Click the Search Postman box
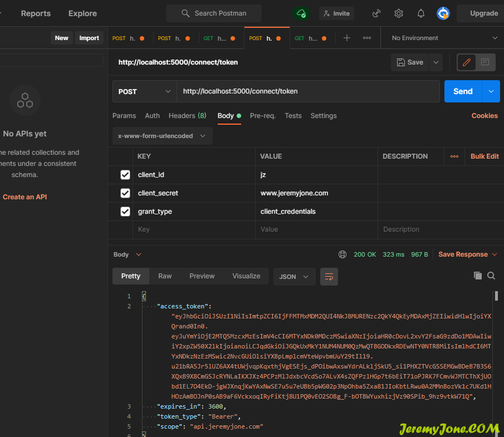 point(214,13)
